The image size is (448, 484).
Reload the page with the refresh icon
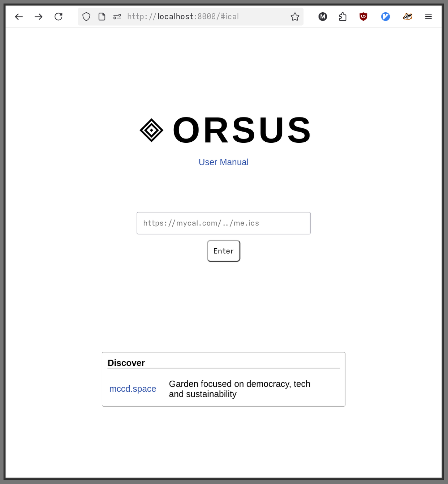(59, 17)
